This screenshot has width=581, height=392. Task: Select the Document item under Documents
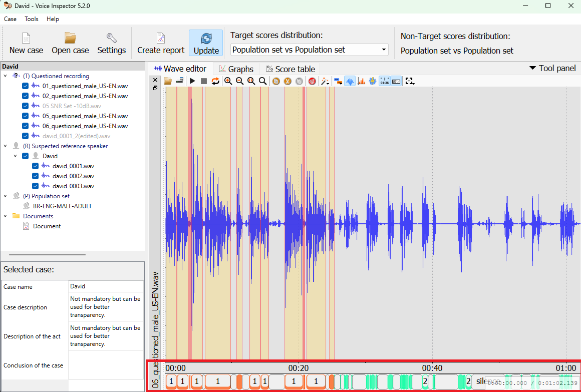point(47,226)
